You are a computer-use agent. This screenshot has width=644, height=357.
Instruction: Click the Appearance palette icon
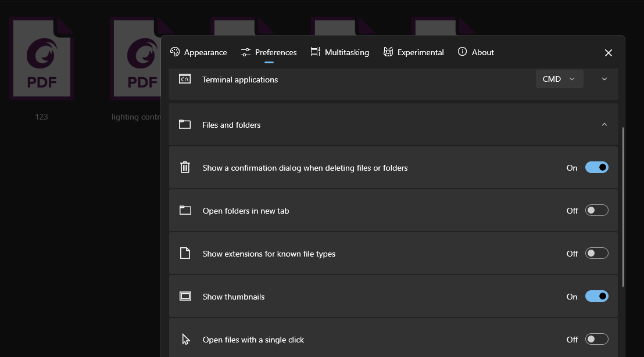[x=175, y=52]
